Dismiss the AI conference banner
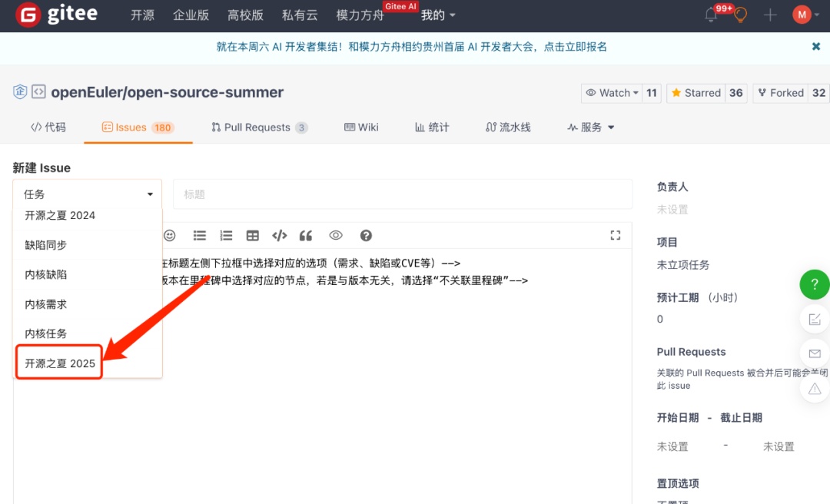 [x=816, y=47]
